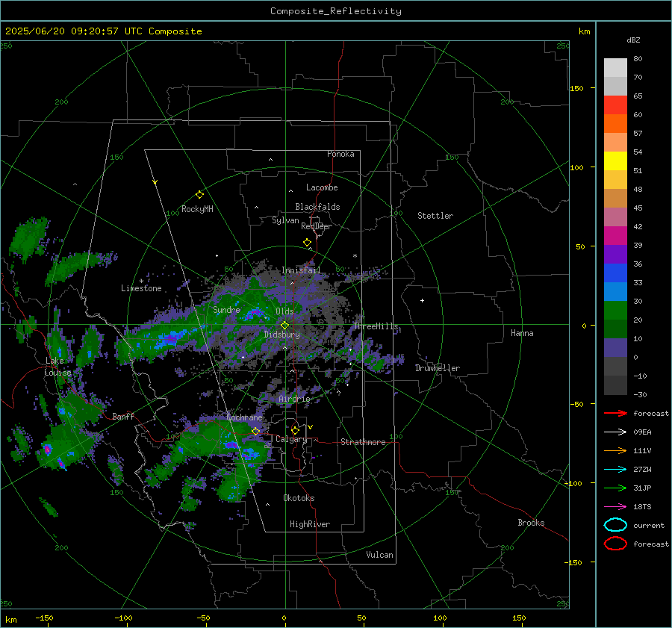Click the Strathmore label on map
The height and width of the screenshot is (628, 672).
click(x=363, y=442)
